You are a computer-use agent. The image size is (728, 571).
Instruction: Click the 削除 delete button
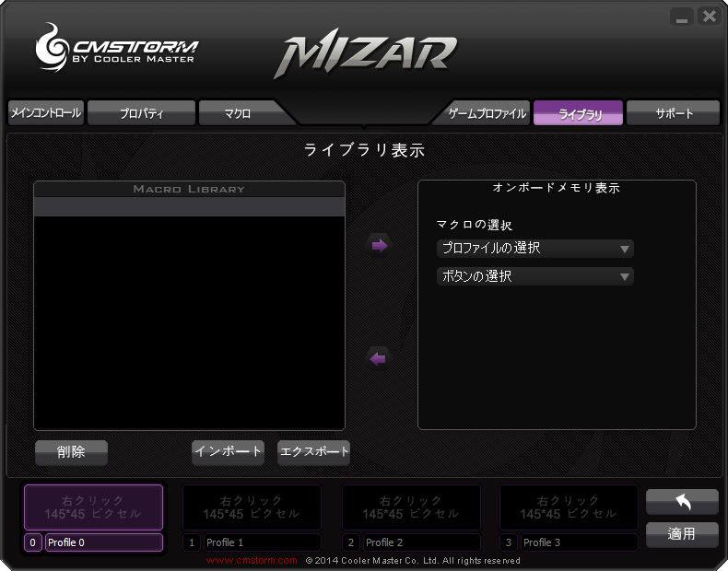[x=71, y=452]
